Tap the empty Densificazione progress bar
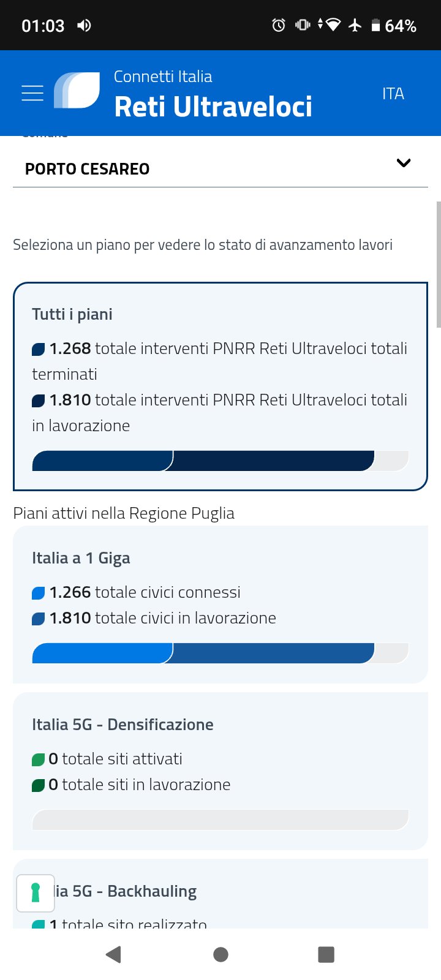The height and width of the screenshot is (980, 441). (x=221, y=820)
